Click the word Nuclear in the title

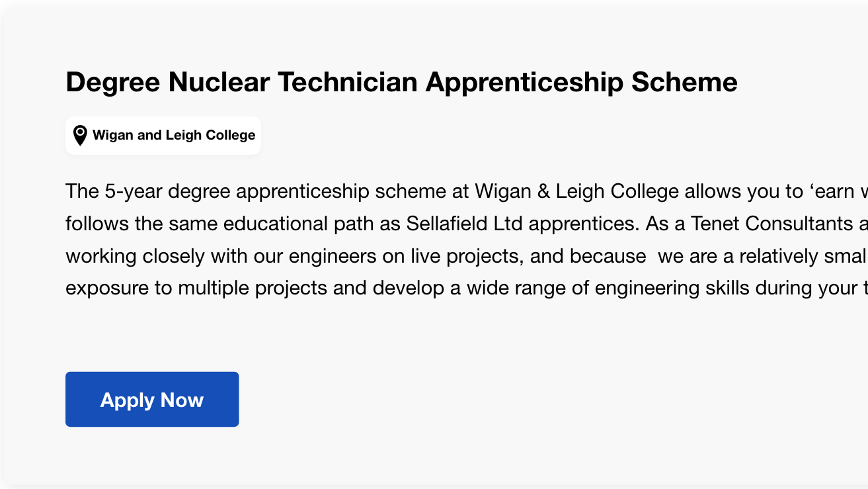(219, 82)
